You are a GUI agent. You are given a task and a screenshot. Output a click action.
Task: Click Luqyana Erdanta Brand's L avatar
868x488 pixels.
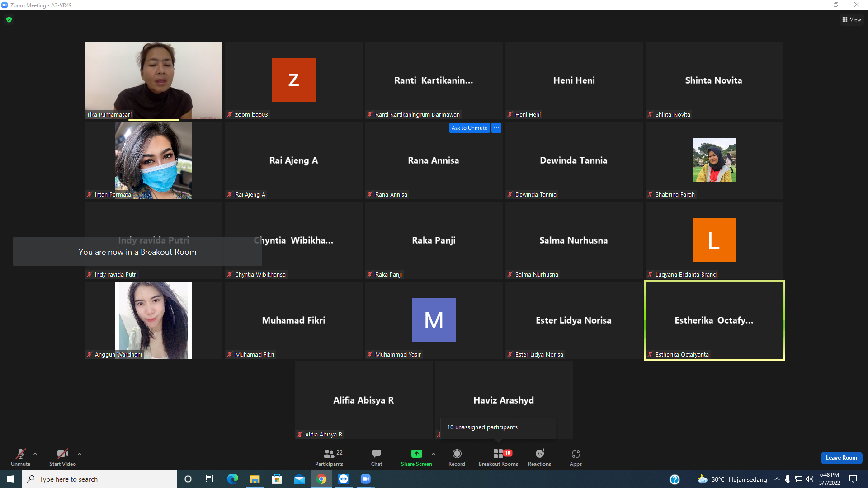[x=714, y=240]
